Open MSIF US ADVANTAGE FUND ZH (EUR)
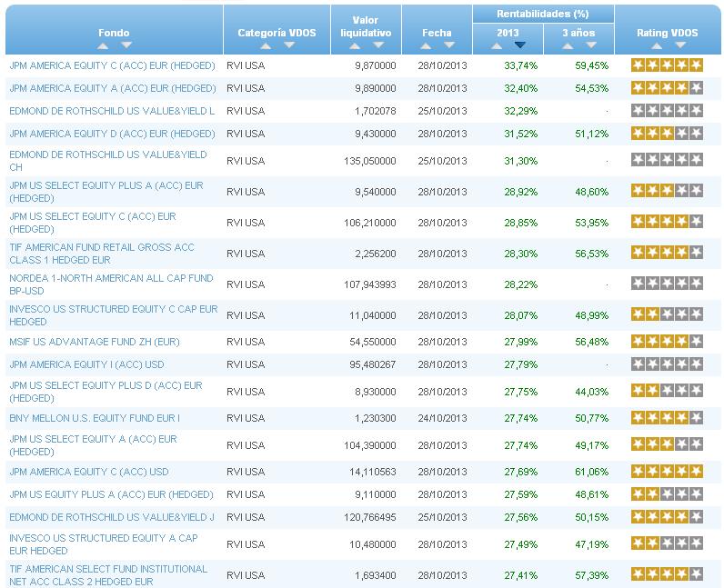The width and height of the screenshot is (724, 588). click(x=94, y=342)
